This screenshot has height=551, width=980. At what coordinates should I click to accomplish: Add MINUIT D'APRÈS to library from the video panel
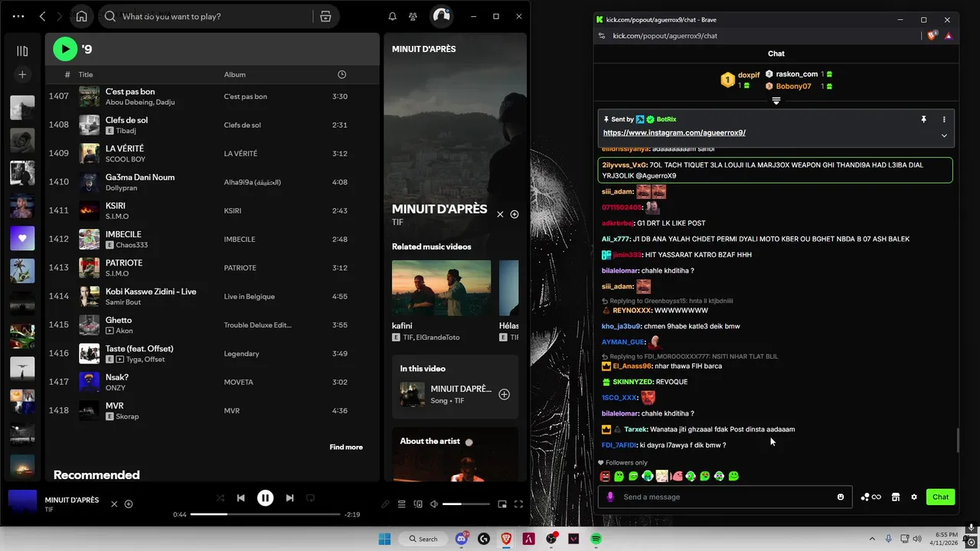514,214
